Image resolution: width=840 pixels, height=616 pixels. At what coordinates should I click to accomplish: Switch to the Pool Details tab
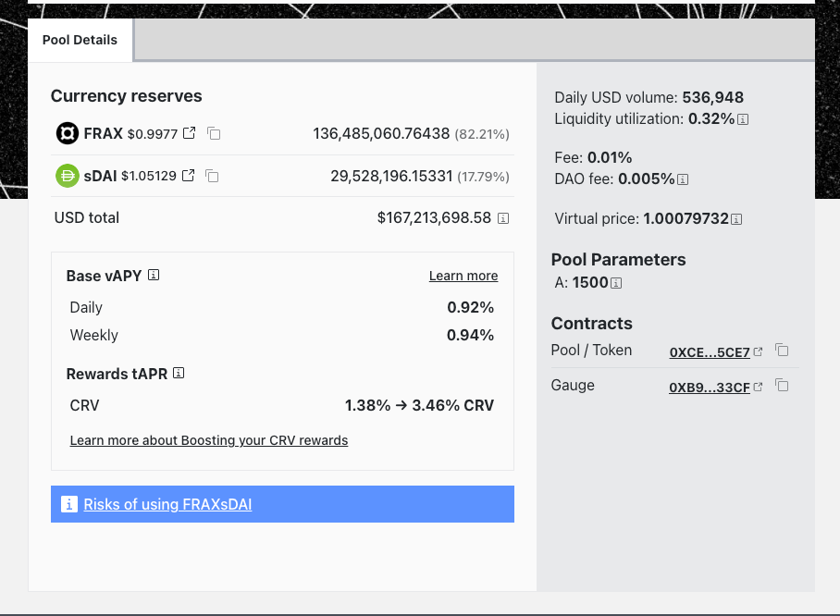[80, 41]
